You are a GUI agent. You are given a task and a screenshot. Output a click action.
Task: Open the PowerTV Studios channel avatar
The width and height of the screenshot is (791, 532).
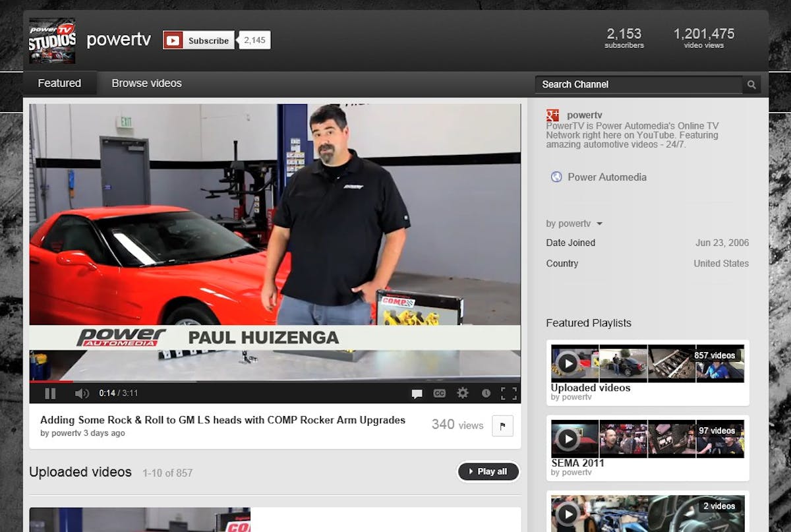(52, 41)
